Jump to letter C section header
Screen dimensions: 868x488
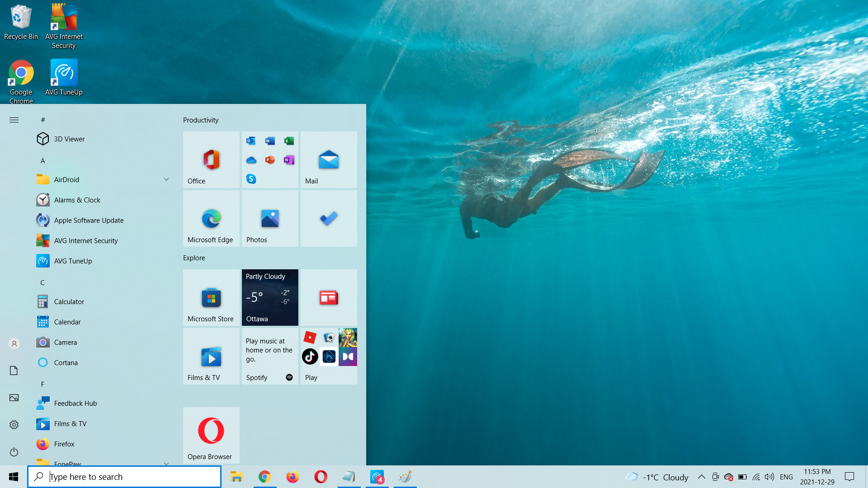[42, 282]
